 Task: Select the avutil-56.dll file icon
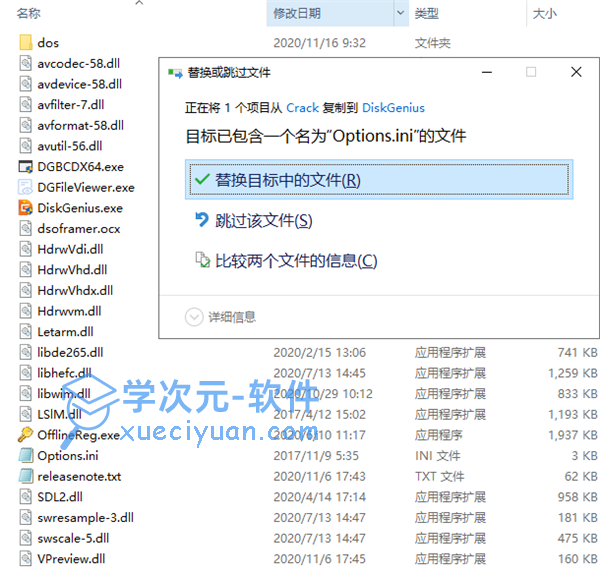pos(26,146)
